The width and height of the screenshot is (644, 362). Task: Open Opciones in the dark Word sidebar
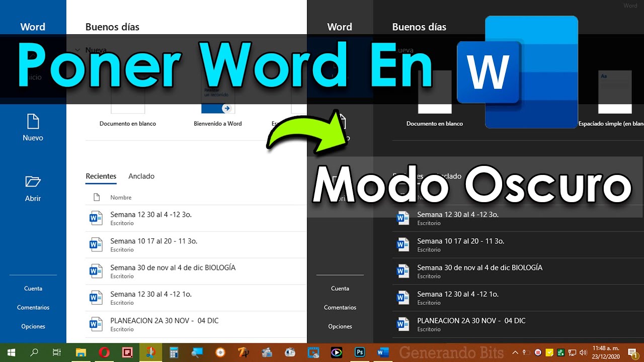[340, 326]
